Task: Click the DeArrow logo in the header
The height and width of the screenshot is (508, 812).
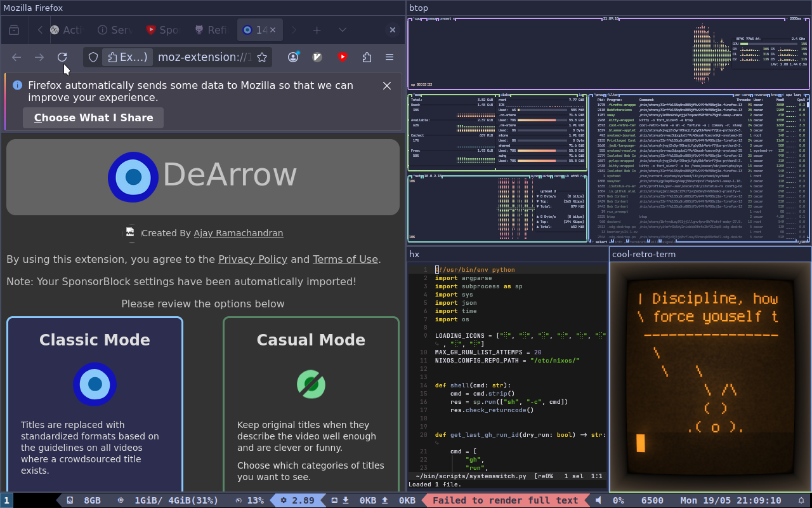Action: (133, 177)
